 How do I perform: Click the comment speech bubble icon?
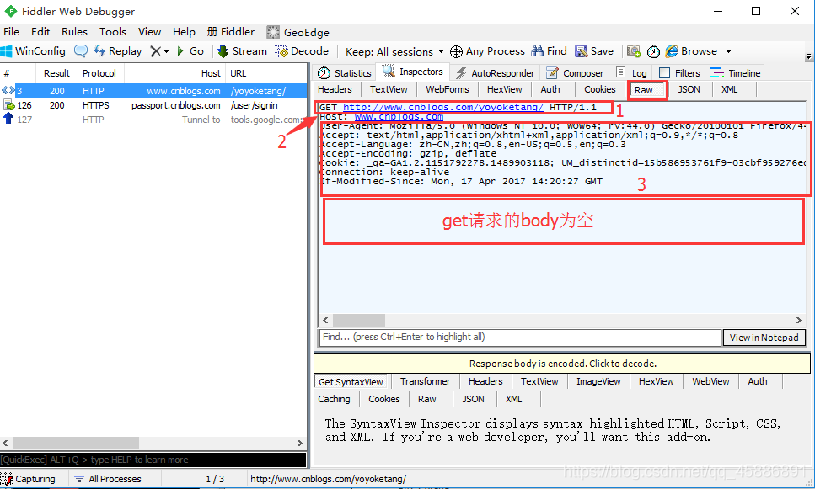pyautogui.click(x=81, y=51)
